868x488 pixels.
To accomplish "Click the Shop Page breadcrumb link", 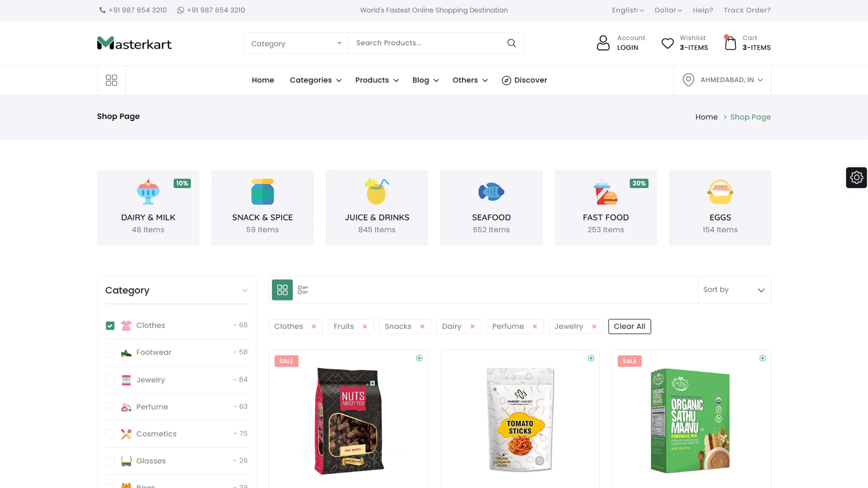I will pyautogui.click(x=750, y=117).
